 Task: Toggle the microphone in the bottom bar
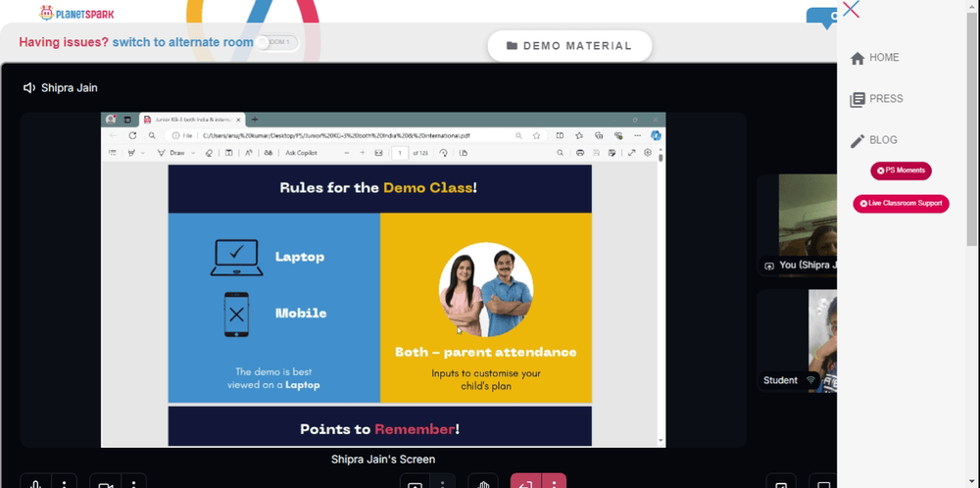point(36,482)
